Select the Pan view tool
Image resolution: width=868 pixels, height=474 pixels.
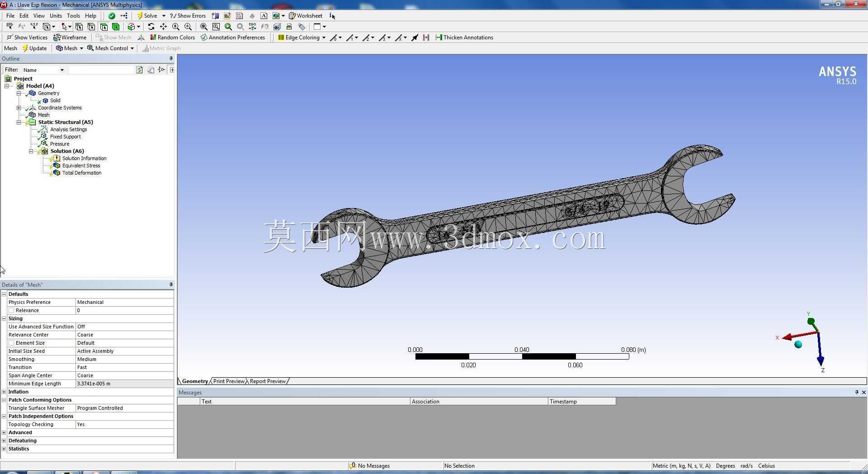(163, 27)
